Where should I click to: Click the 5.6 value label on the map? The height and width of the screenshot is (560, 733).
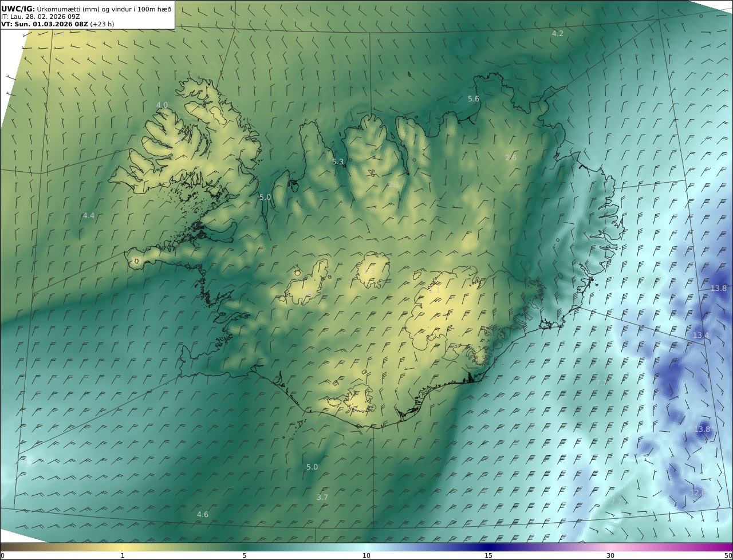(473, 99)
